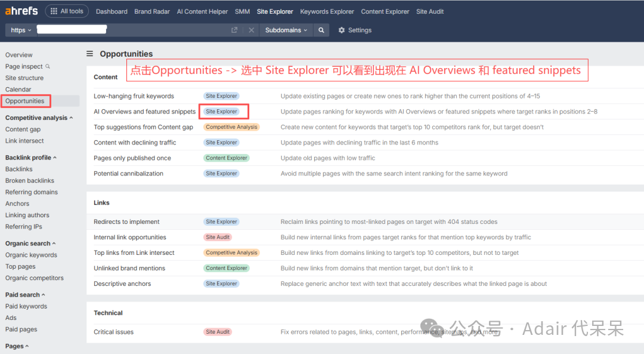Collapse the Organic search section
The image size is (644, 354).
pyautogui.click(x=30, y=244)
